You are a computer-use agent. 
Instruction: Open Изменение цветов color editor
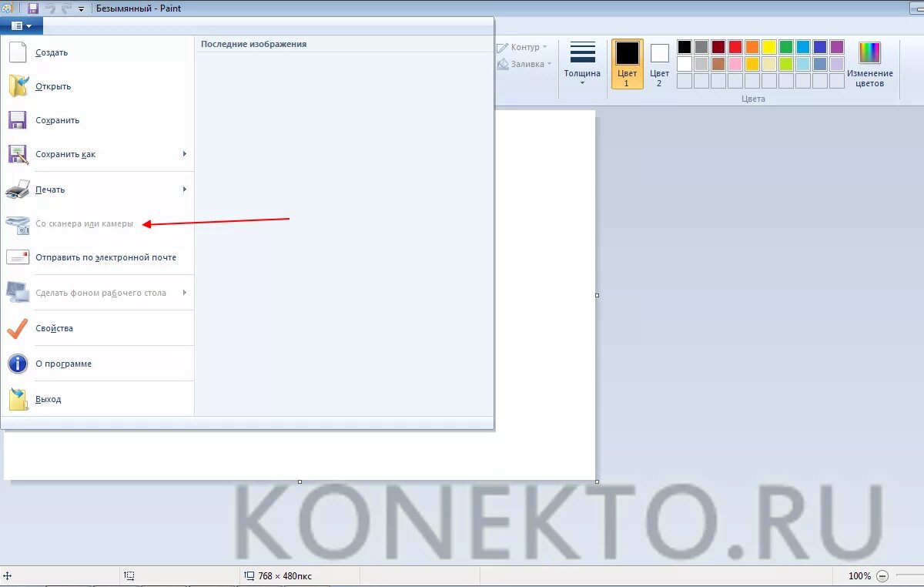click(869, 64)
